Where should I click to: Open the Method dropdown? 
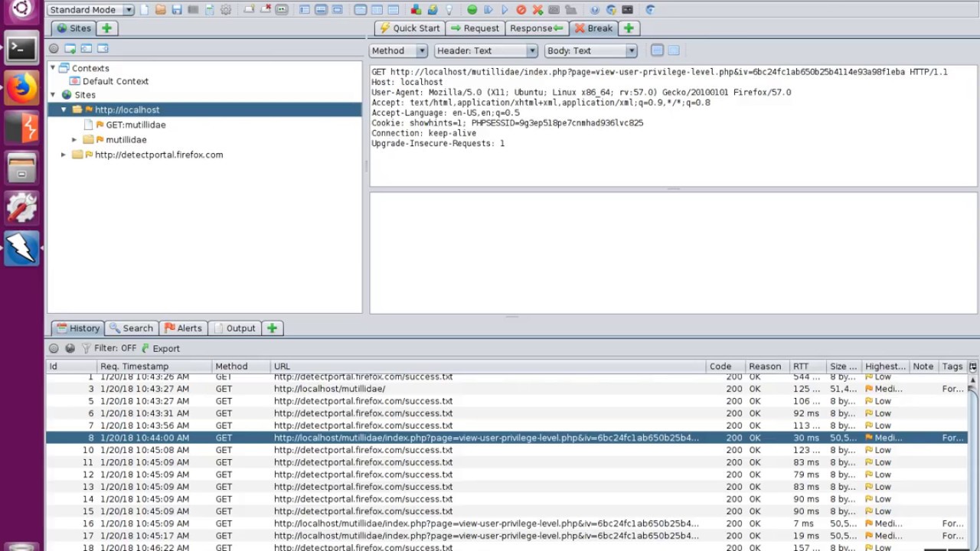[398, 51]
